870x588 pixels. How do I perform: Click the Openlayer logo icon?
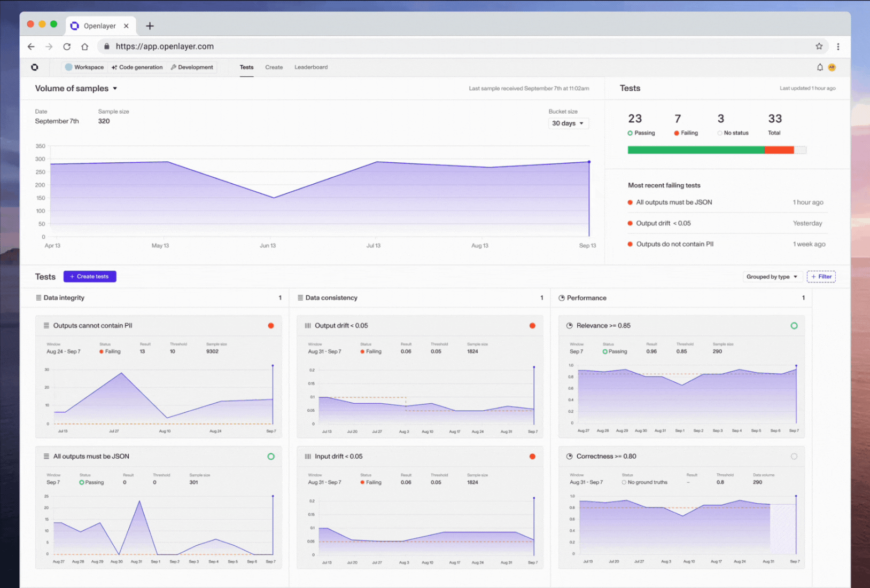(35, 67)
